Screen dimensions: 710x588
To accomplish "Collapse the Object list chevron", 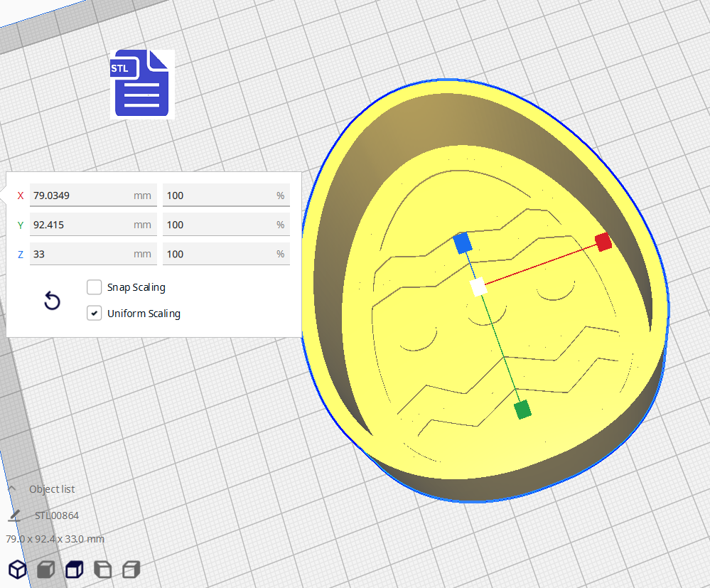I will pos(13,489).
